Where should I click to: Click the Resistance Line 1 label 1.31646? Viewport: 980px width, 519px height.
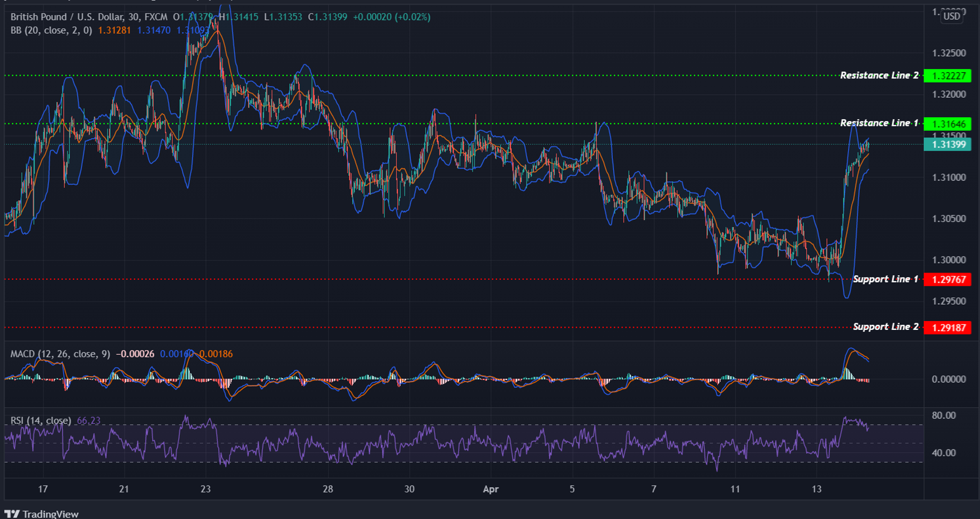click(x=948, y=123)
